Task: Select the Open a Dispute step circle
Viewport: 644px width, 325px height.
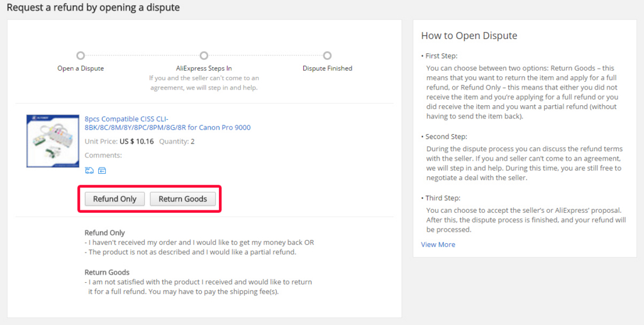Action: (80, 55)
